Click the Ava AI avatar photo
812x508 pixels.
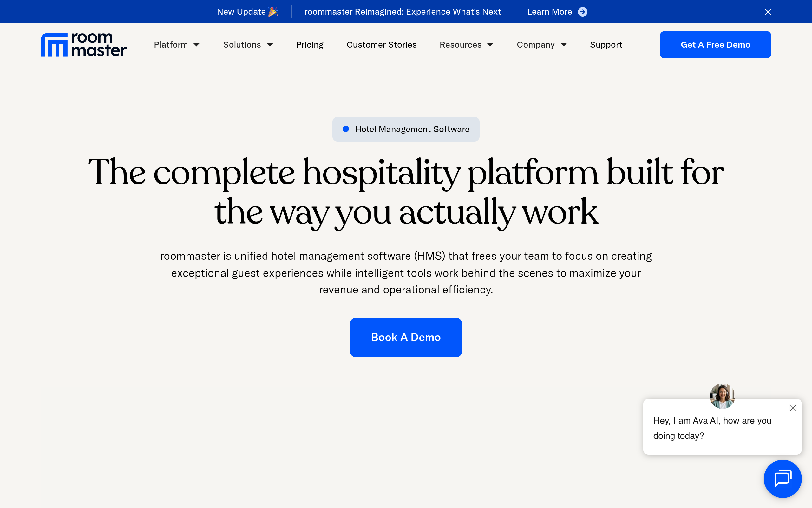pyautogui.click(x=722, y=396)
